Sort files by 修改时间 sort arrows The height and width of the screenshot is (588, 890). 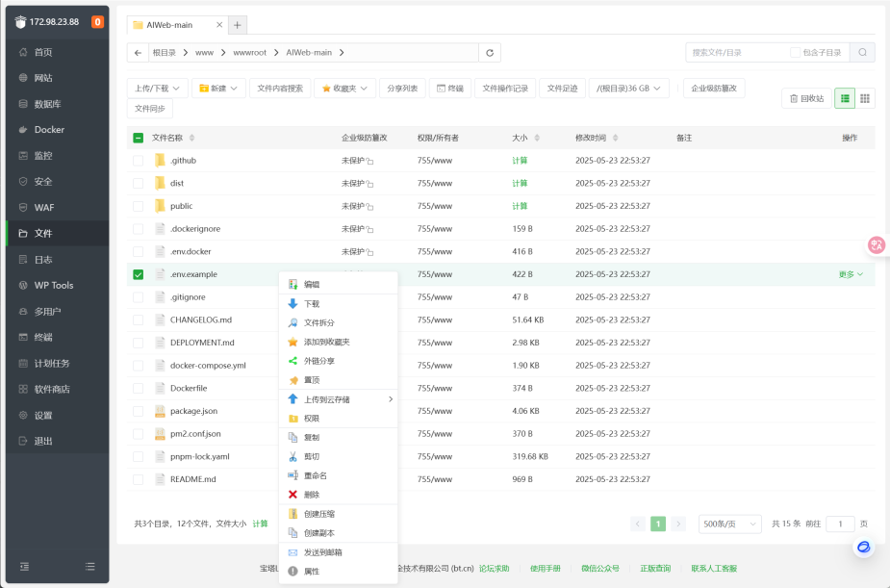point(615,138)
